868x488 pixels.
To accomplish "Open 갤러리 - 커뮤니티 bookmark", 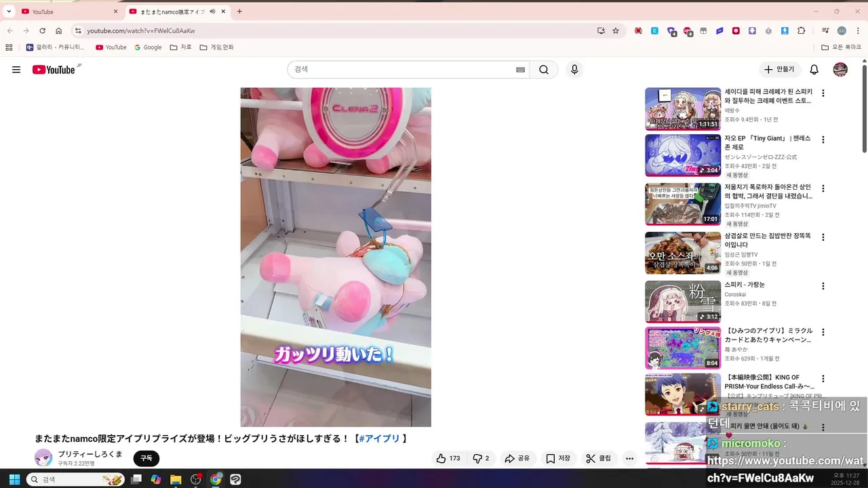I will pyautogui.click(x=56, y=47).
